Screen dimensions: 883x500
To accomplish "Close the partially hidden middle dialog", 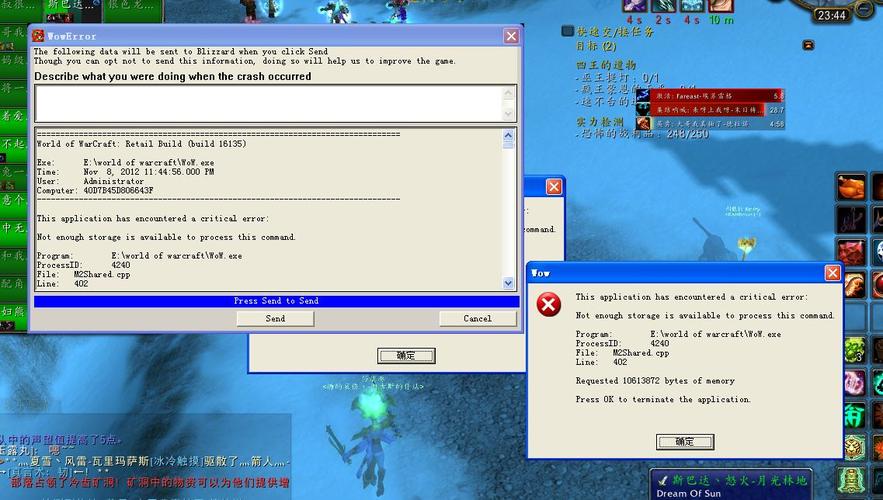I will (554, 187).
